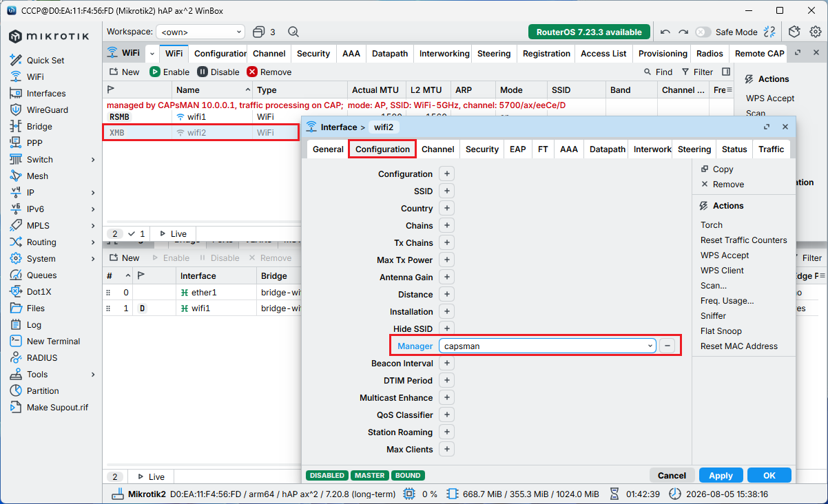The width and height of the screenshot is (828, 504).
Task: Click Make Supout.rif in sidebar
Action: click(x=57, y=407)
